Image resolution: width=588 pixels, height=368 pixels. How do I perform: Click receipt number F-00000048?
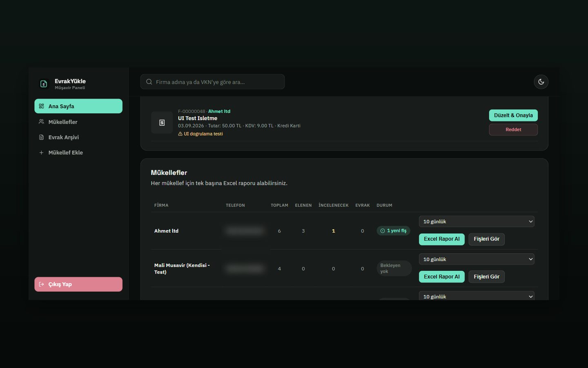click(x=192, y=111)
